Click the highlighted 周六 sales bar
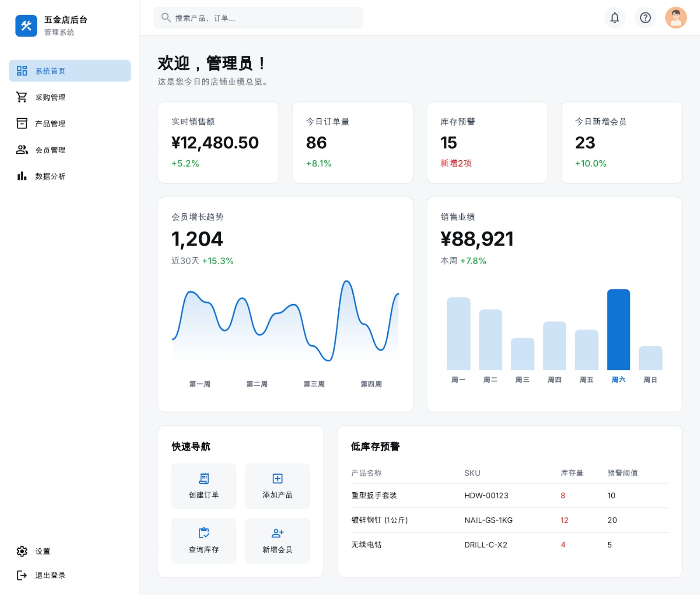 pyautogui.click(x=618, y=330)
